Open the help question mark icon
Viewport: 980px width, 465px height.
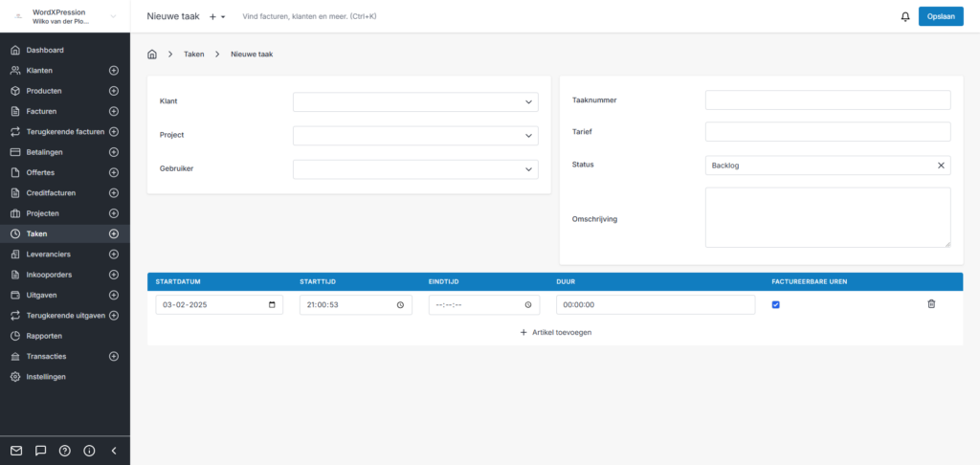64,451
